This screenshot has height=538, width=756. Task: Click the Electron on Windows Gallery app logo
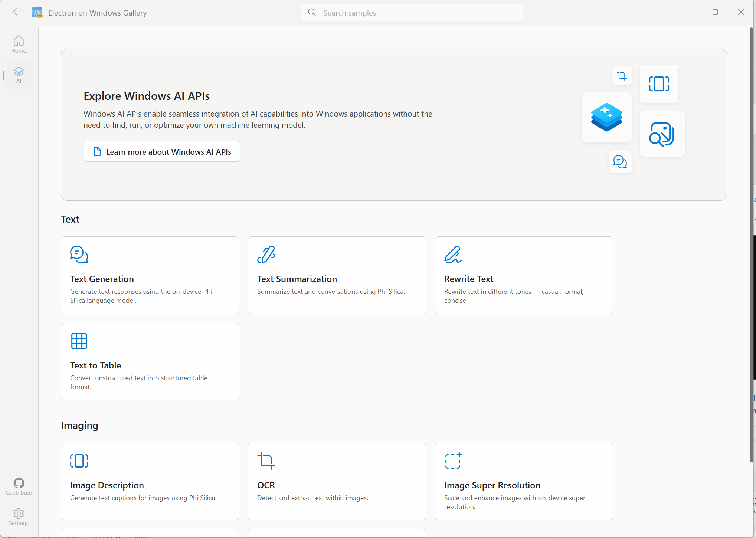(x=37, y=13)
